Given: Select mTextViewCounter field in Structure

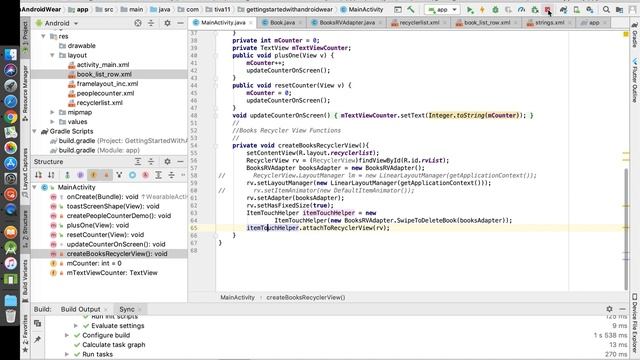Looking at the screenshot, I should point(112,273).
